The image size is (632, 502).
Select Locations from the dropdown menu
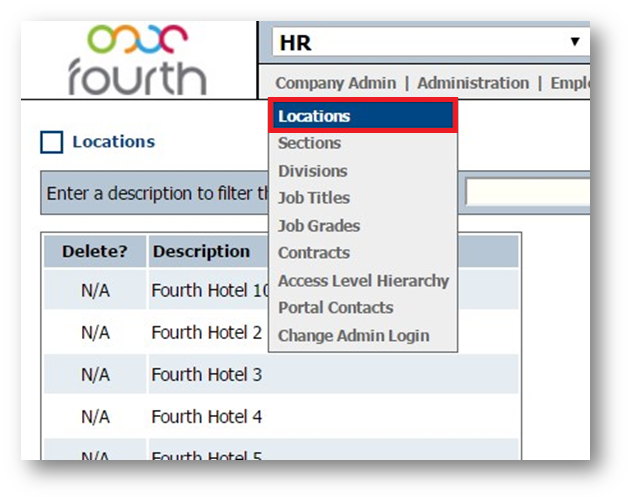click(314, 116)
